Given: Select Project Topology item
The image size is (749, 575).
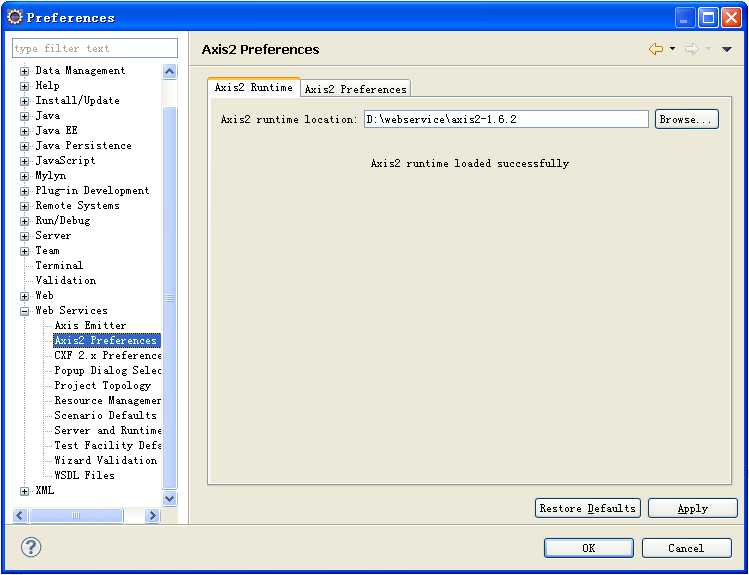Looking at the screenshot, I should 102,385.
